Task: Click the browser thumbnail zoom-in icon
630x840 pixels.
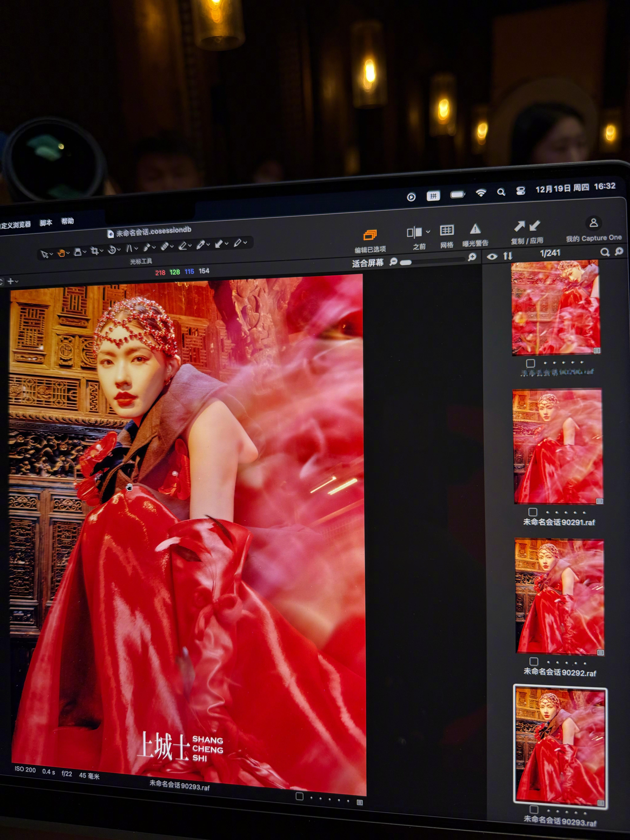Action: (x=619, y=251)
